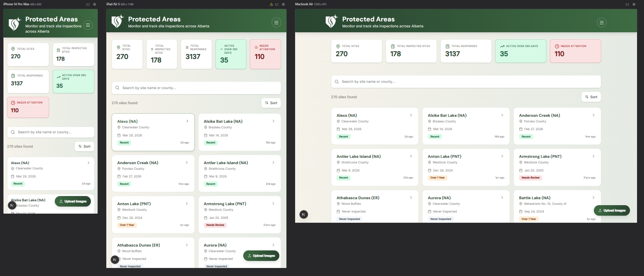644x276 pixels.
Task: Open Sort options in iPad Air 5 view
Action: [271, 103]
